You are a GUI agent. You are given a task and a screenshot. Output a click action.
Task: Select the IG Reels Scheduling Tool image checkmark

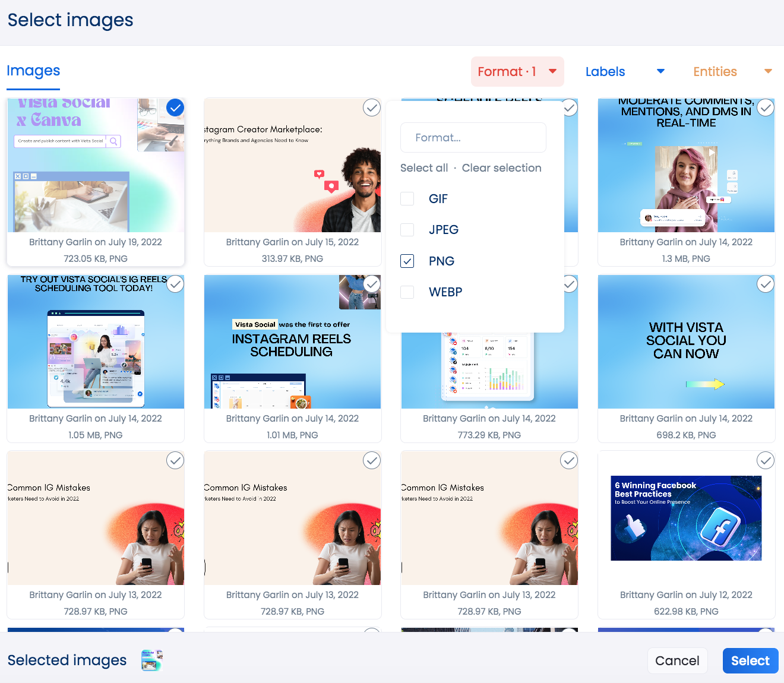point(175,284)
